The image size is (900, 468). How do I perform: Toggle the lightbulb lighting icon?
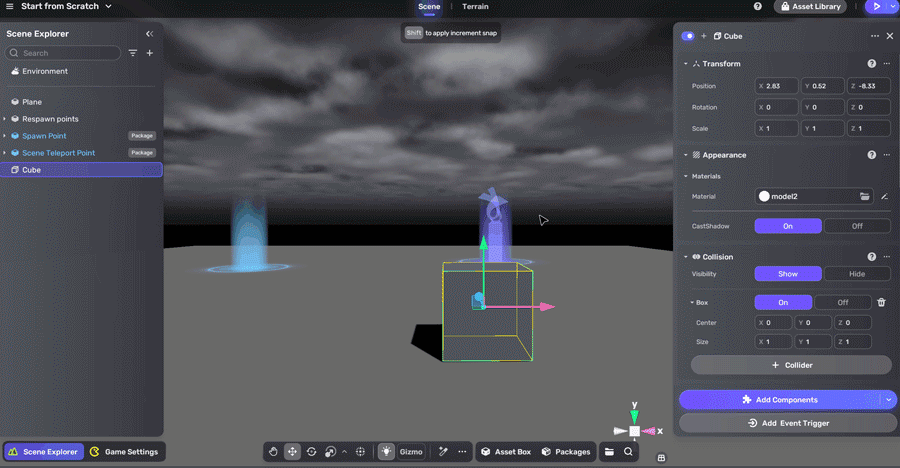click(x=386, y=452)
